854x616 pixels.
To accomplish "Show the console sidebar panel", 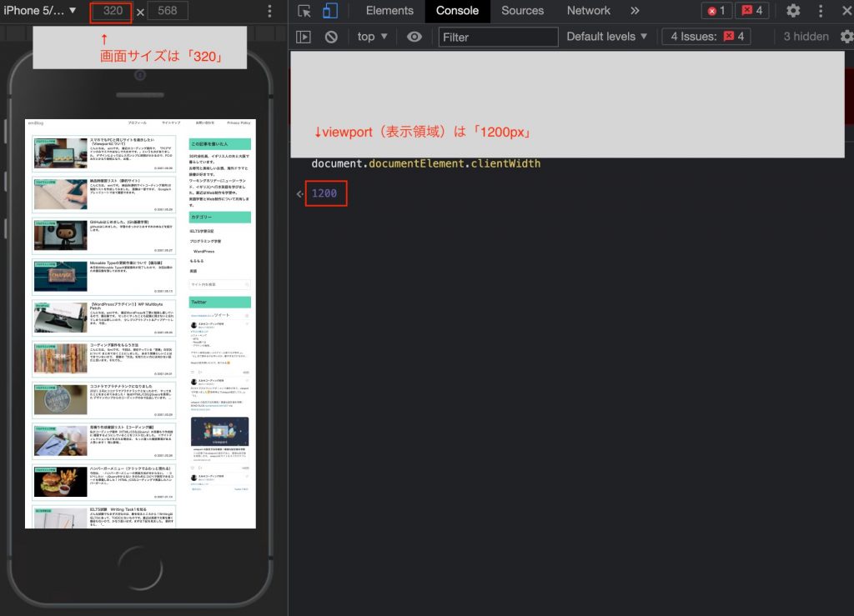I will [304, 37].
